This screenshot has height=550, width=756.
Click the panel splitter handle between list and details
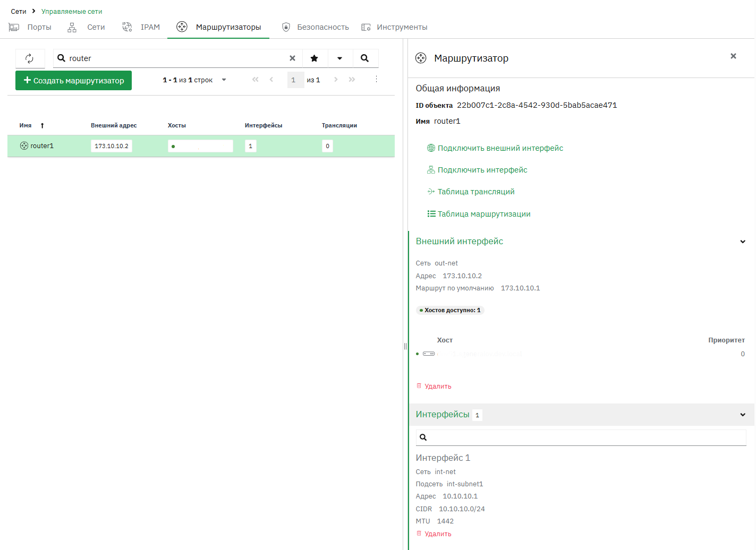pyautogui.click(x=405, y=347)
